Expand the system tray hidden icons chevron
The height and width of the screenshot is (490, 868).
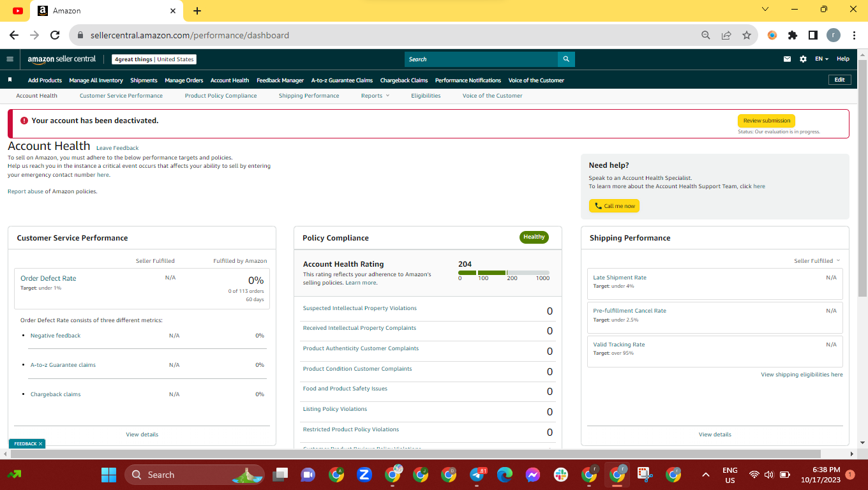705,475
